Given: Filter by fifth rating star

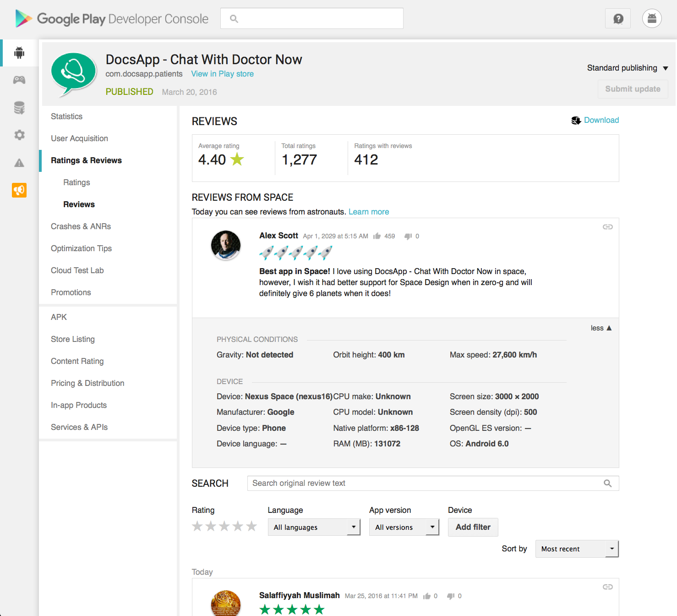Looking at the screenshot, I should (x=251, y=526).
